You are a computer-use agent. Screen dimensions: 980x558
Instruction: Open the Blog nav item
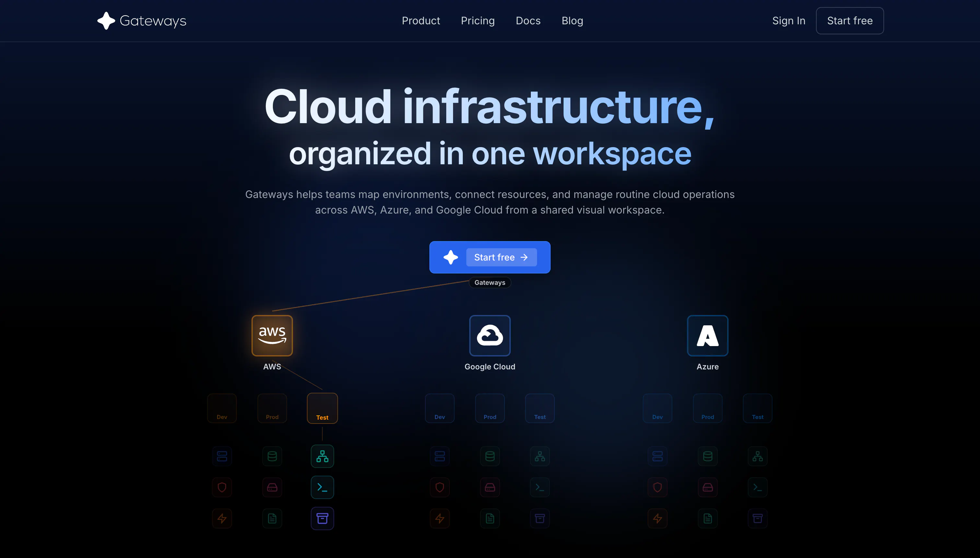[572, 21]
